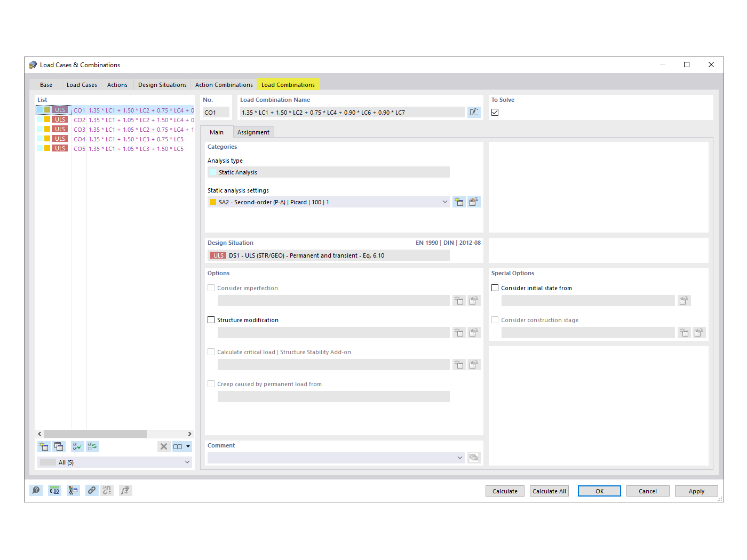Switch to the Load Cases tab

[81, 84]
